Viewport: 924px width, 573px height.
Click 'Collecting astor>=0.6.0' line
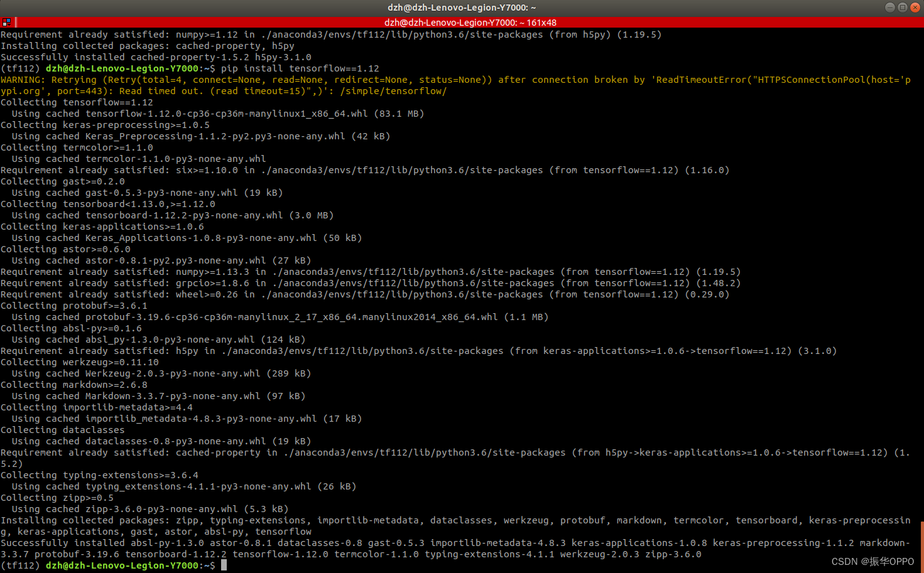(65, 249)
